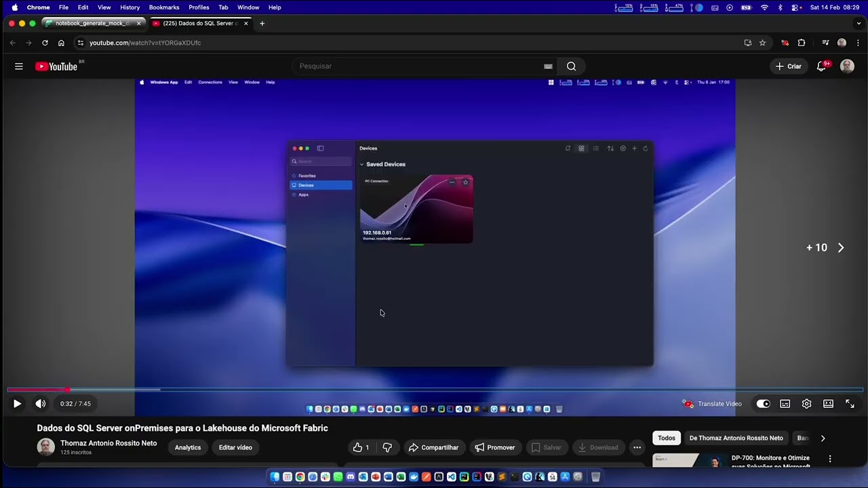The width and height of the screenshot is (868, 488).
Task: Open video settings gear
Action: (806, 404)
